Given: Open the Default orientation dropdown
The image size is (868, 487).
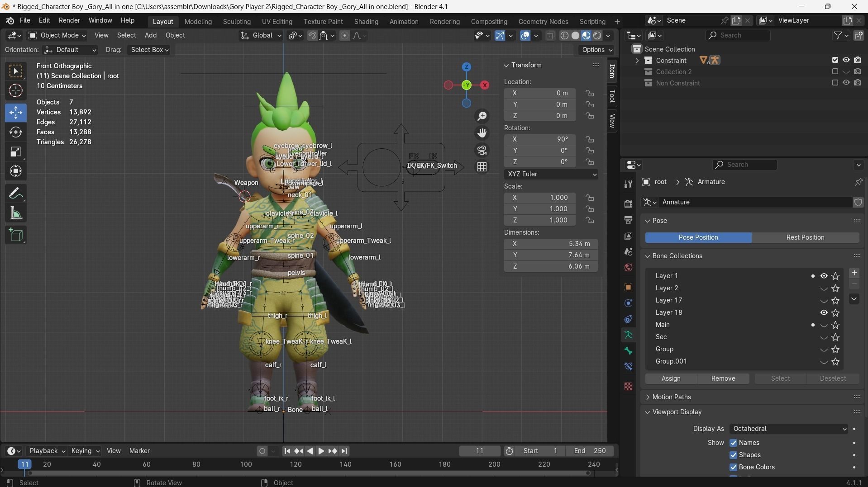Looking at the screenshot, I should [x=70, y=50].
